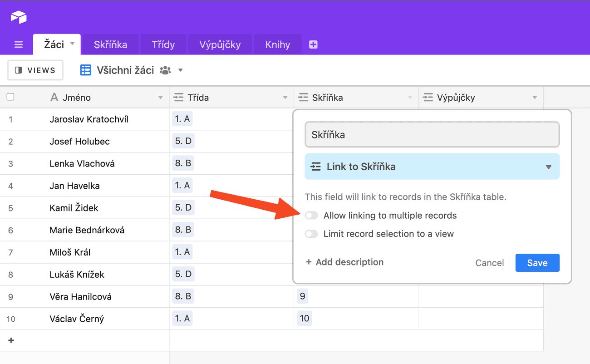Open the Skříňka column dropdown
The width and height of the screenshot is (590, 364).
pyautogui.click(x=410, y=98)
